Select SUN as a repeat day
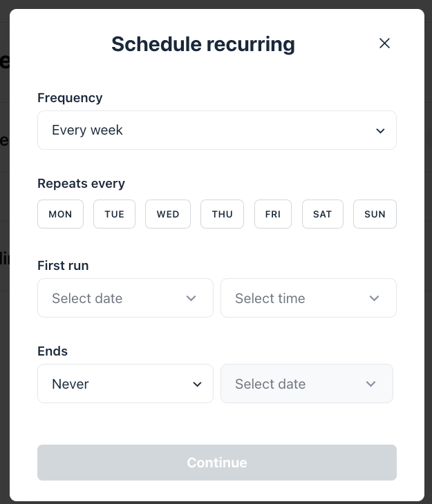The image size is (432, 504). pyautogui.click(x=375, y=214)
